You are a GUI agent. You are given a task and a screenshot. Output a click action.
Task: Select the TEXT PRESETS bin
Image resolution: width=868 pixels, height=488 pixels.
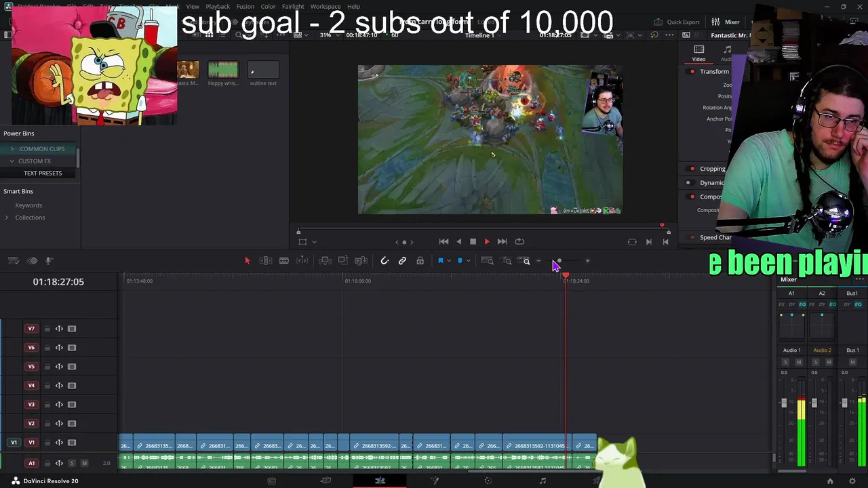(43, 173)
